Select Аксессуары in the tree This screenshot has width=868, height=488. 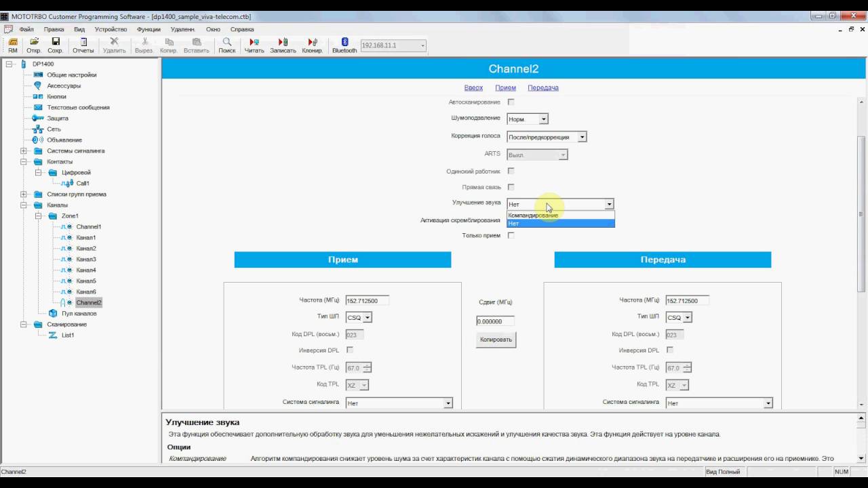64,85
